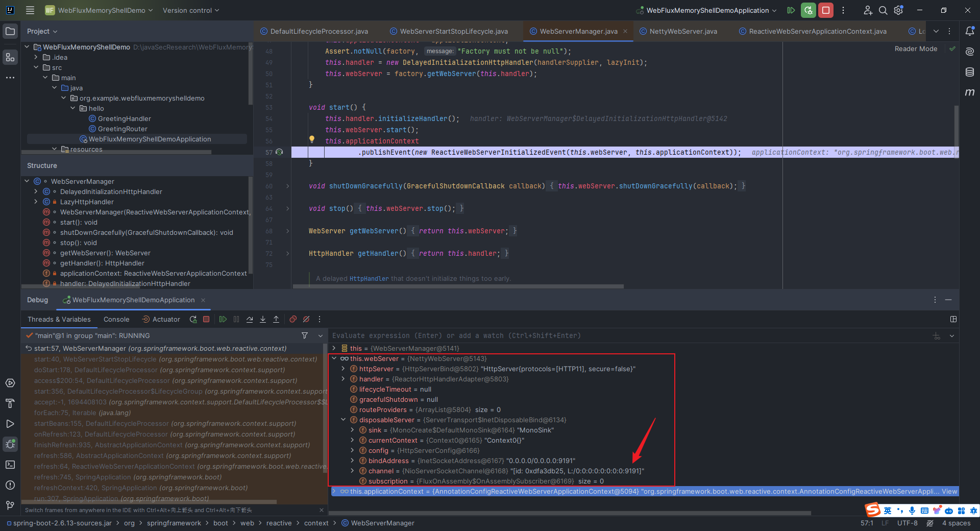Collapse the this.webServer variable node
Screen dimensions: 980x531
click(x=334, y=358)
